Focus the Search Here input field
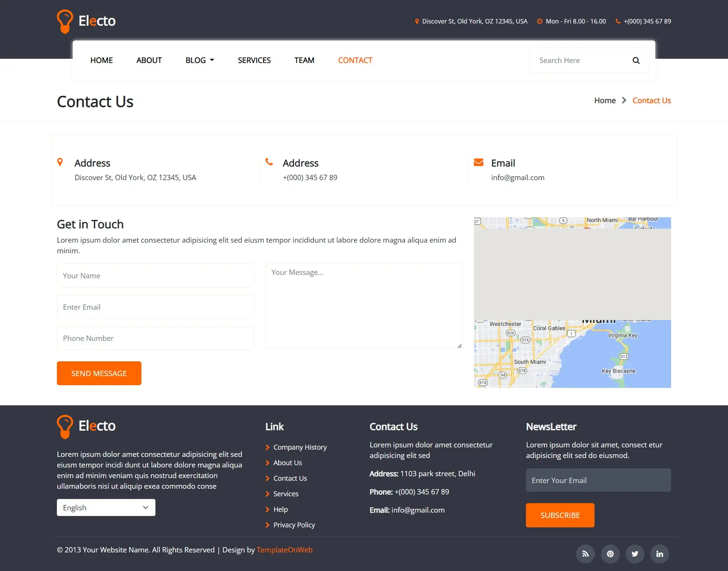The width and height of the screenshot is (728, 571). click(x=580, y=60)
